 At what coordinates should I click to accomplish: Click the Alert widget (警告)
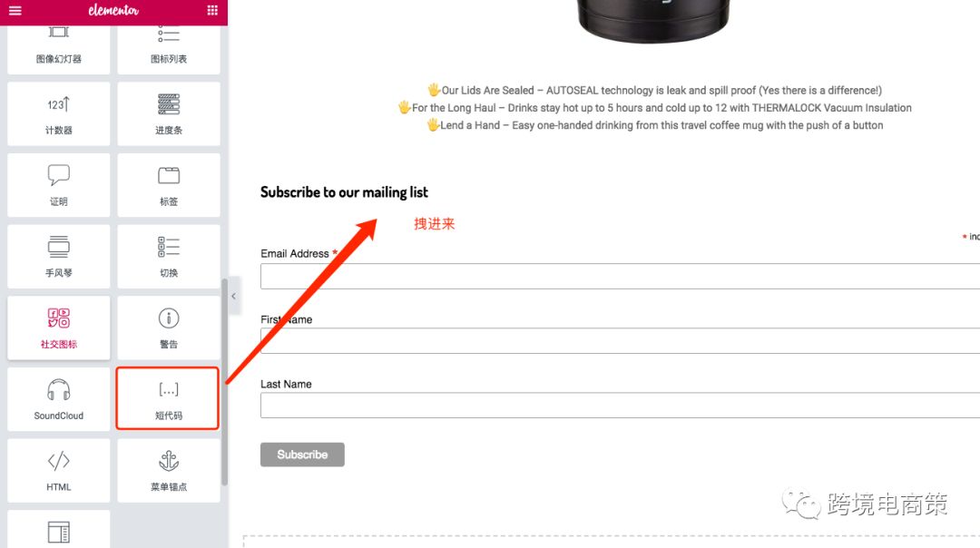click(x=169, y=328)
